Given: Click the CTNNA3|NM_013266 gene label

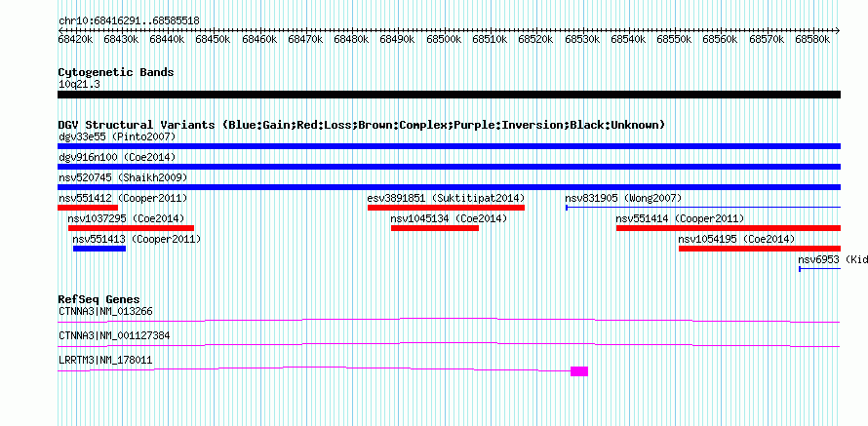Looking at the screenshot, I should [x=105, y=312].
